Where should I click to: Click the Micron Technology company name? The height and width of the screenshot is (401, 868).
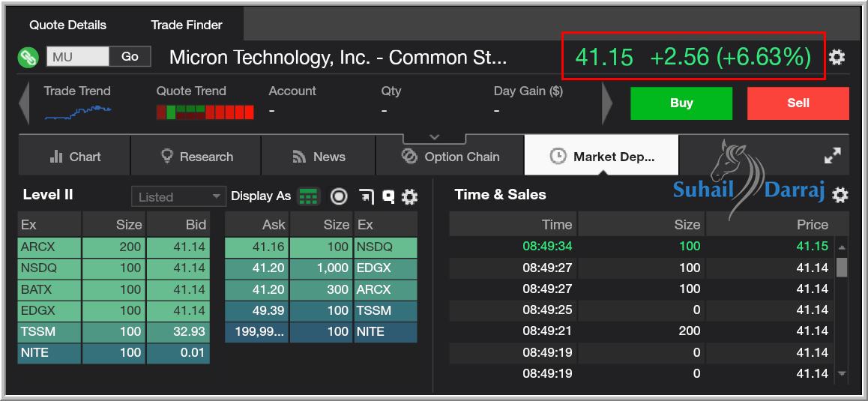pos(337,57)
